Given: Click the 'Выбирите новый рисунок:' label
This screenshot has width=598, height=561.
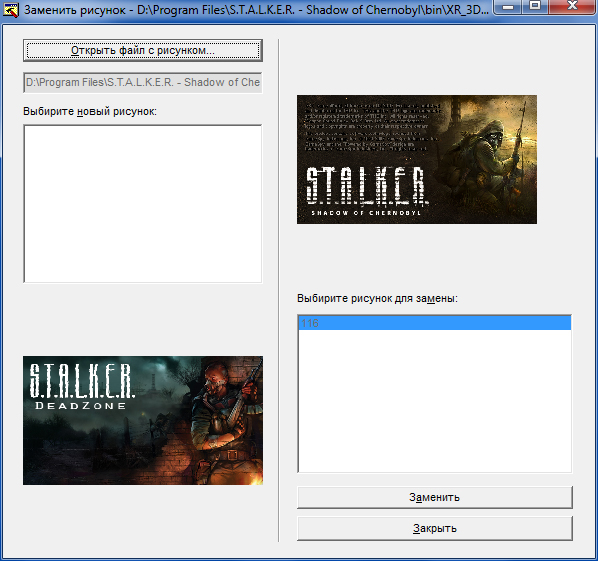Looking at the screenshot, I should 90,111.
